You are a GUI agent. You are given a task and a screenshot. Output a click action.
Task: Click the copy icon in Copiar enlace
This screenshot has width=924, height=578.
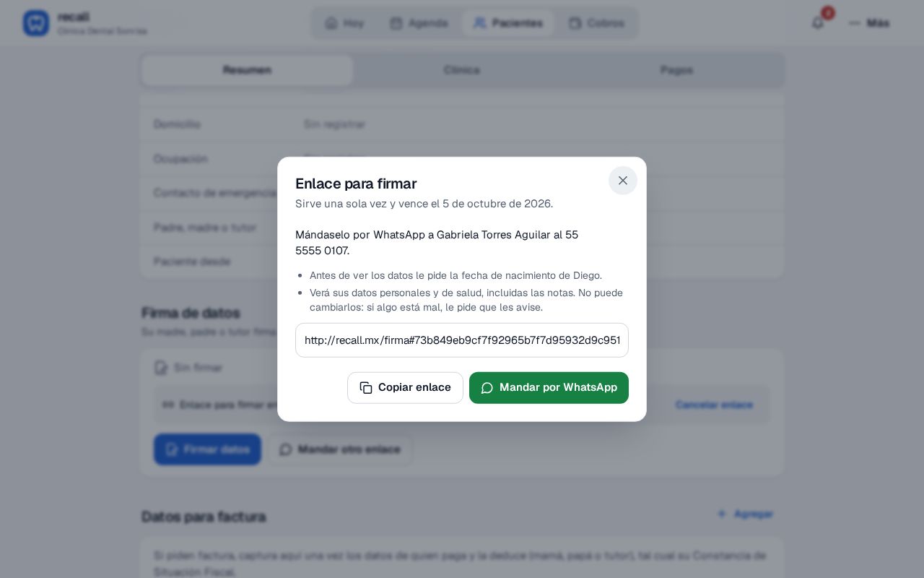point(366,388)
